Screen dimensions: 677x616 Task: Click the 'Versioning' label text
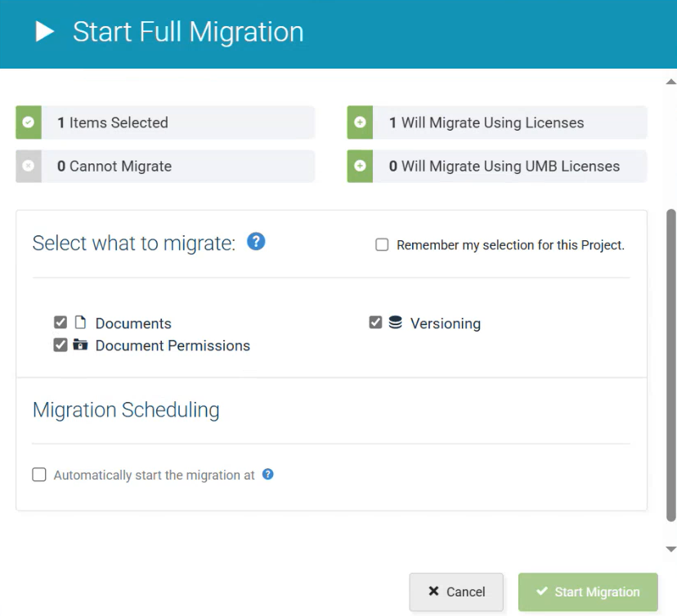(446, 324)
